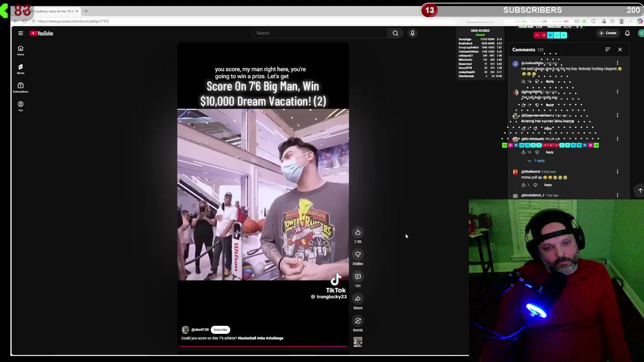
Task: Dislike OC-Hitman82's comment
Action: click(537, 152)
